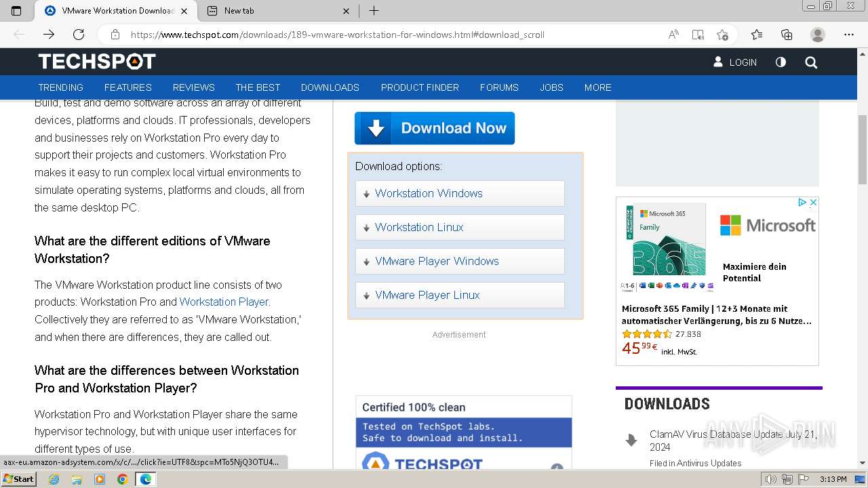Select Workstation Linux download option

460,227
